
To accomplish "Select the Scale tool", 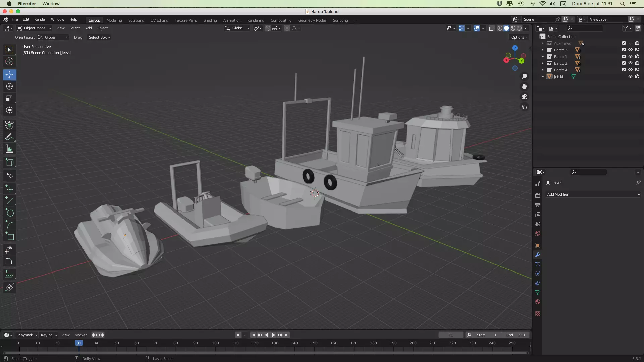I will tap(9, 98).
